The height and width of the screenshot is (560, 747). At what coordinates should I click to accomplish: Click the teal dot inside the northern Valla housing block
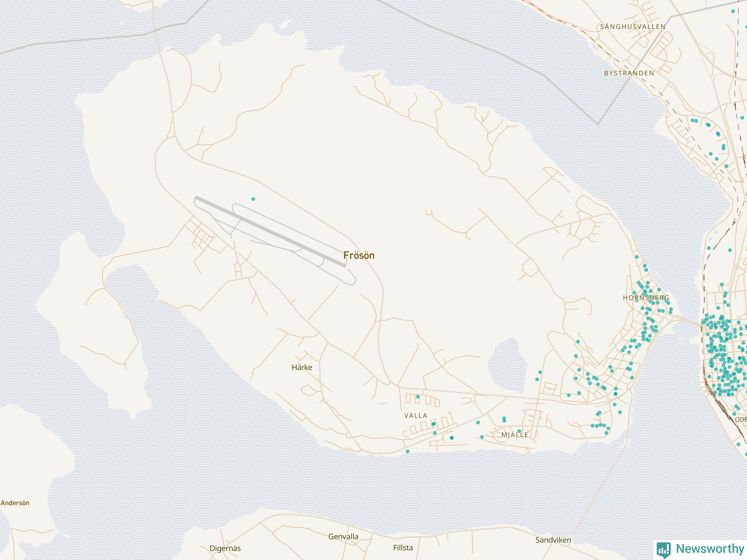[418, 397]
